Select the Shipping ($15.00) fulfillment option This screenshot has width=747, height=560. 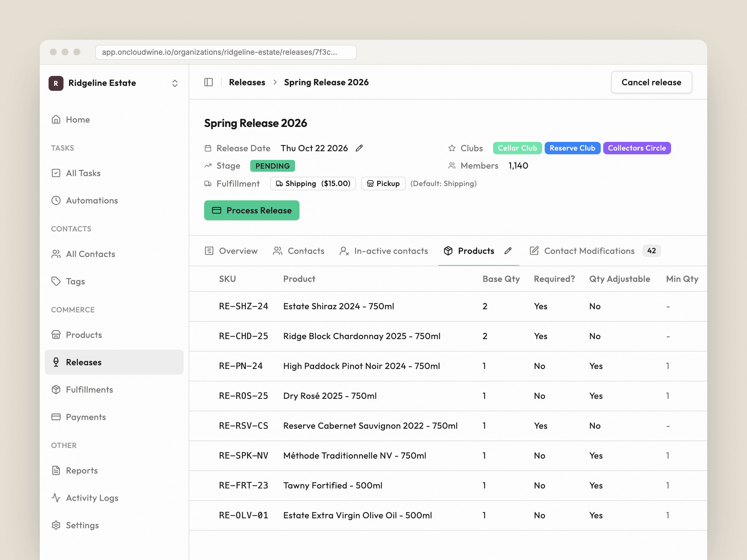pos(313,184)
